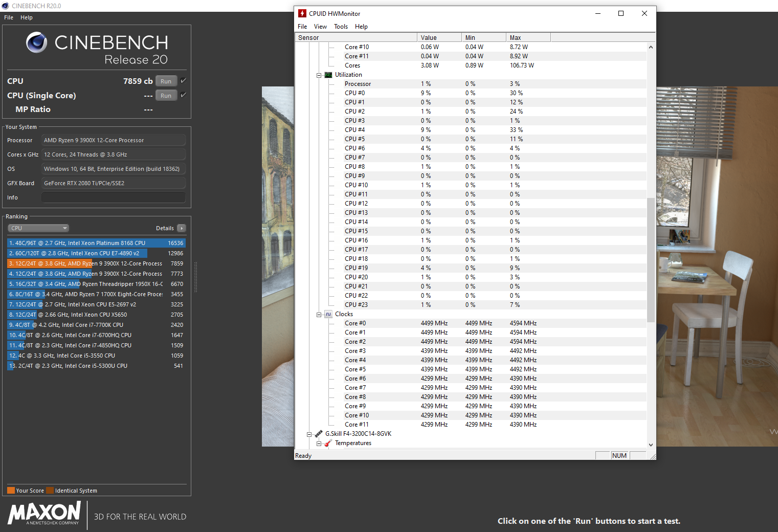
Task: Click the empty Info input field
Action: 114,197
